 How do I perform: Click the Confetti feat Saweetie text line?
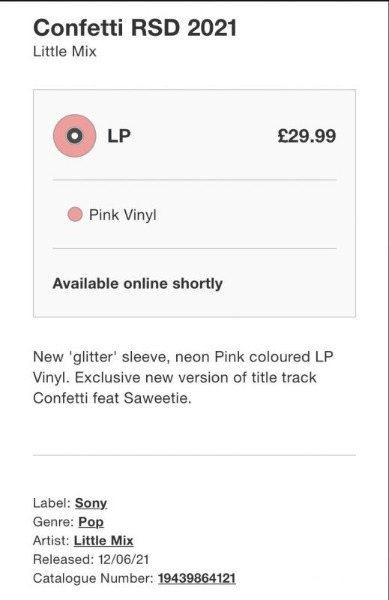pos(112,398)
